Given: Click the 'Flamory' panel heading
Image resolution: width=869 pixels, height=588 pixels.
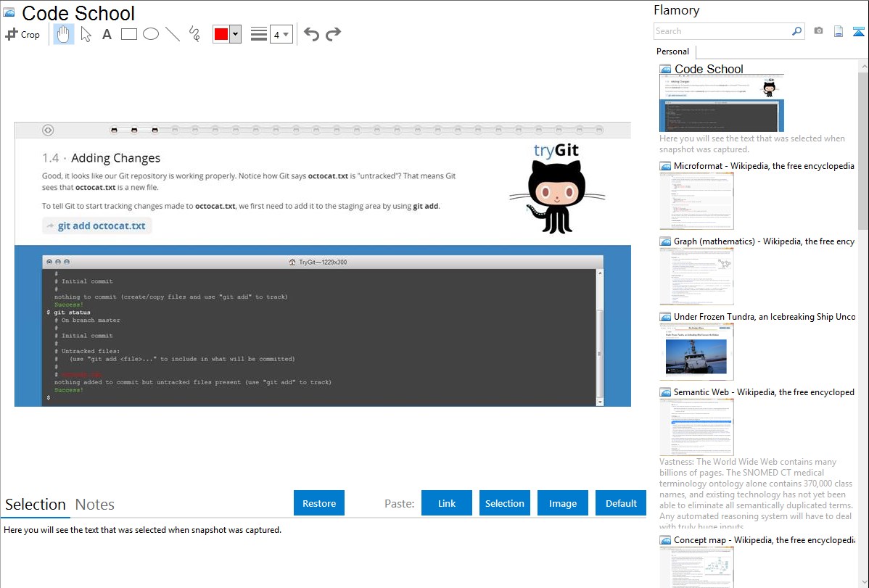Looking at the screenshot, I should (x=677, y=11).
